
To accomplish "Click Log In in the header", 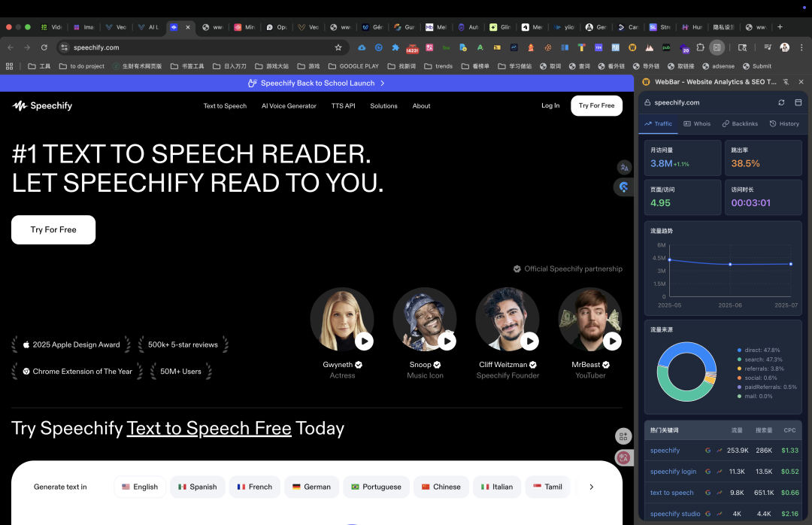I will coord(550,106).
